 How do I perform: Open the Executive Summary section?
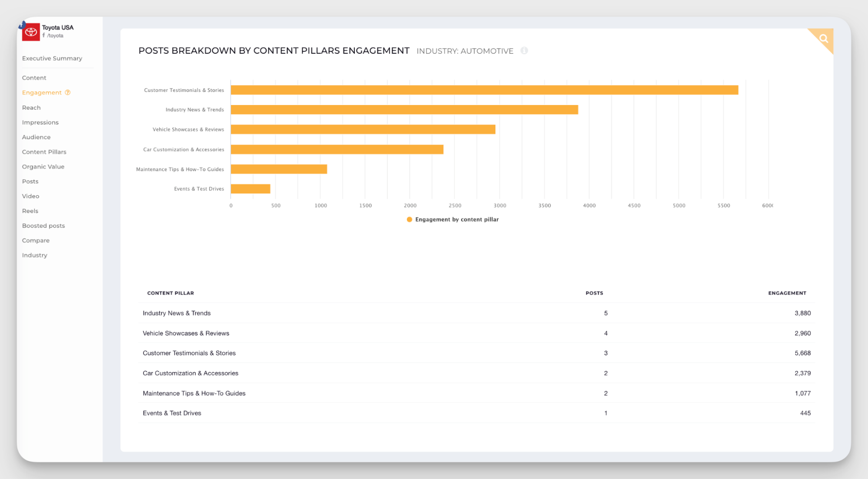pyautogui.click(x=52, y=58)
